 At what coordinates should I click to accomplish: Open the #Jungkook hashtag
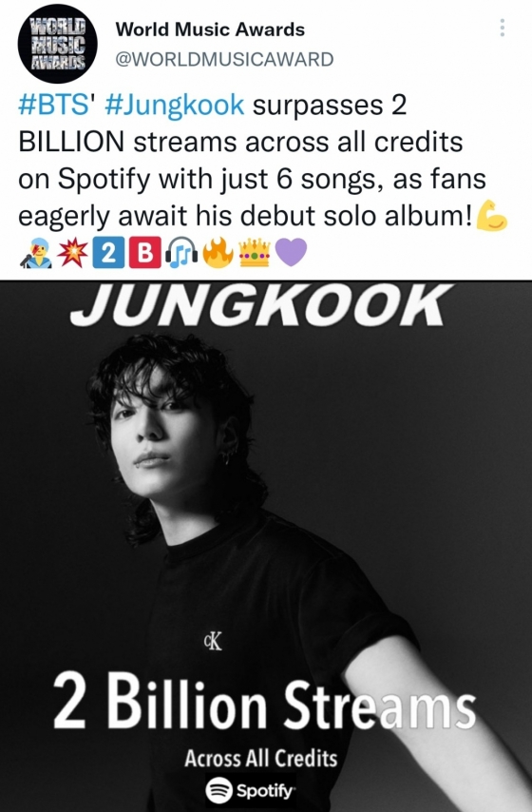pyautogui.click(x=175, y=106)
